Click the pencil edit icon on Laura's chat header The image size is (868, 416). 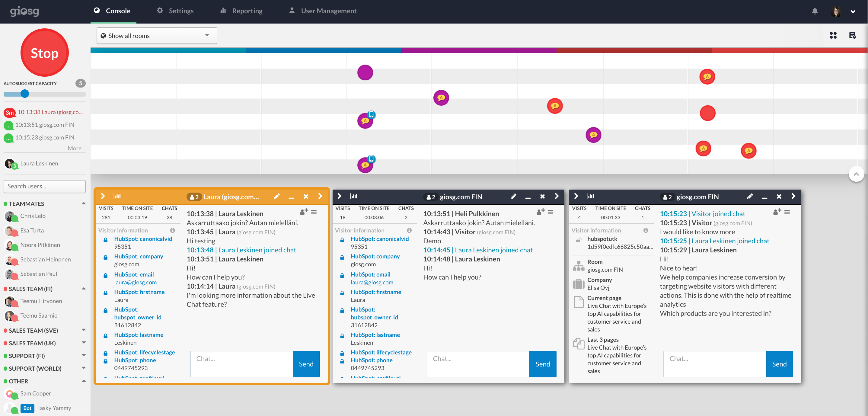click(x=276, y=197)
